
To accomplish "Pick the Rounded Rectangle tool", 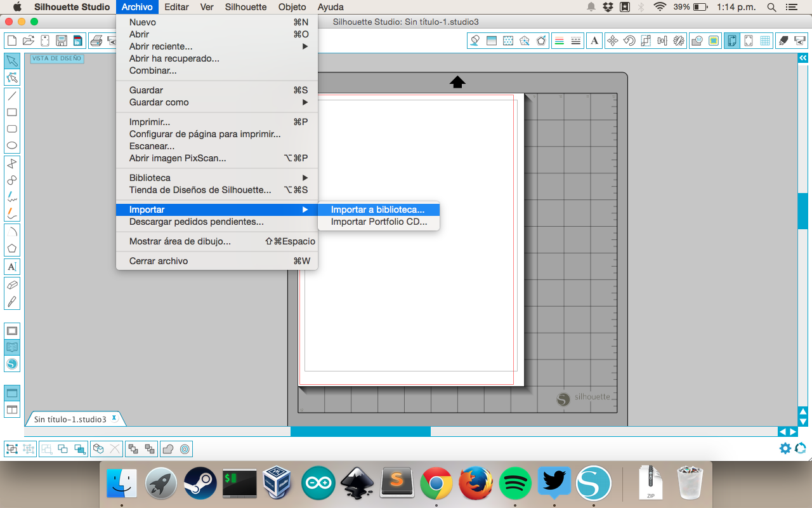I will click(11, 129).
